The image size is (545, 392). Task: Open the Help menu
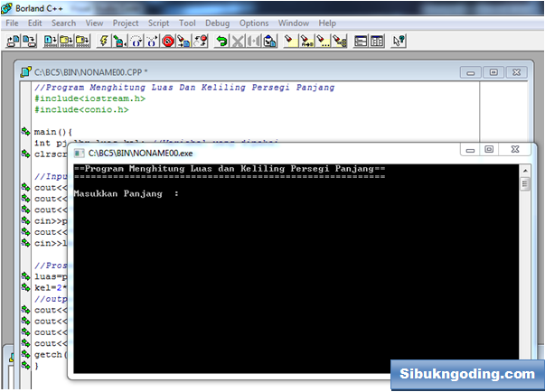click(327, 23)
